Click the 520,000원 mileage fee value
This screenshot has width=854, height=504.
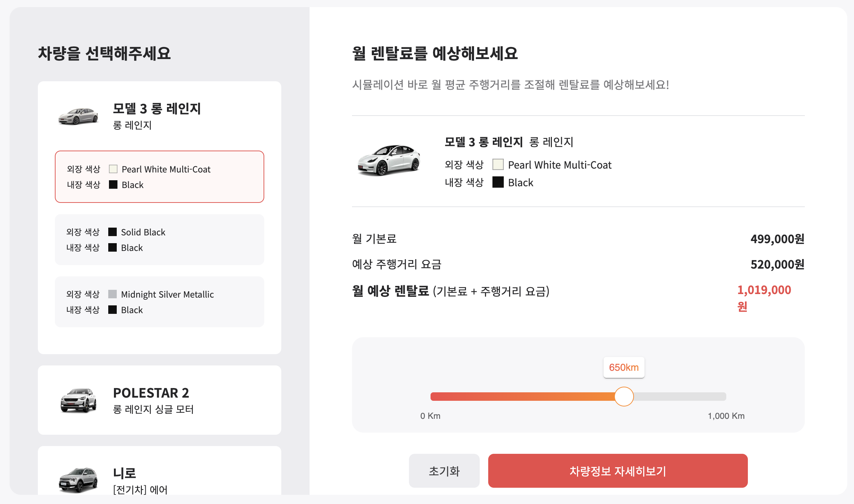(x=778, y=264)
